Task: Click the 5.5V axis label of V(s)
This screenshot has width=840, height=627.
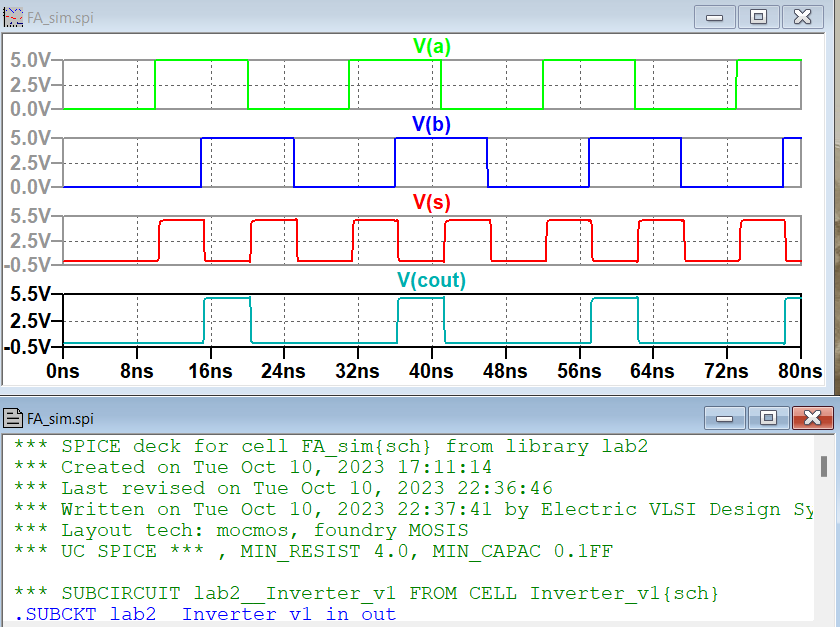Action: (x=31, y=216)
